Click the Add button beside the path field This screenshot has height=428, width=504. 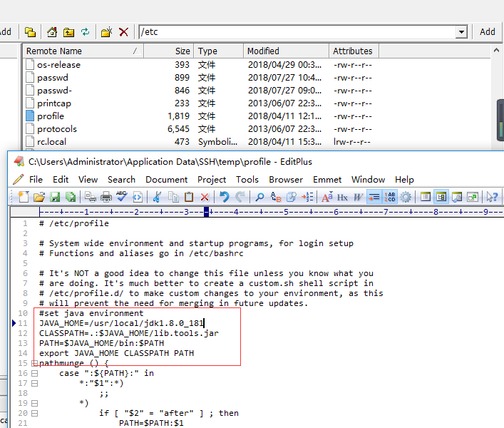pos(488,32)
